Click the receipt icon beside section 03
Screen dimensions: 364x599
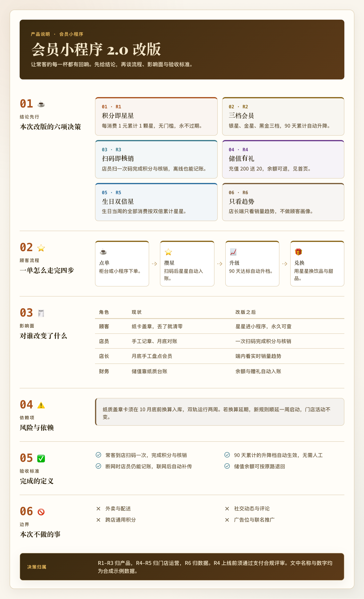point(41,313)
